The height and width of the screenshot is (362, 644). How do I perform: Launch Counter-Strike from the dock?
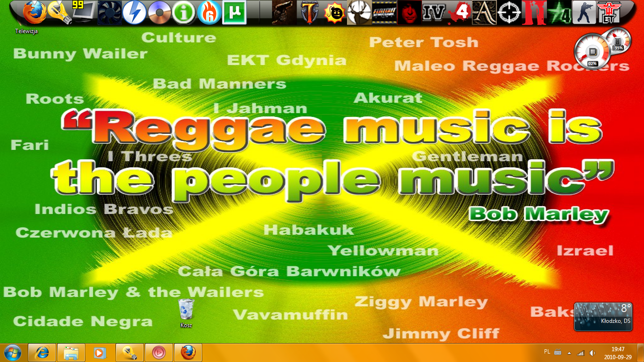click(583, 13)
